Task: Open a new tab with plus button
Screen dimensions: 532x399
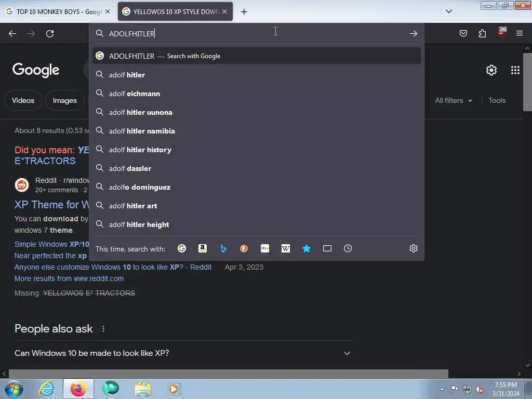Action: (244, 12)
